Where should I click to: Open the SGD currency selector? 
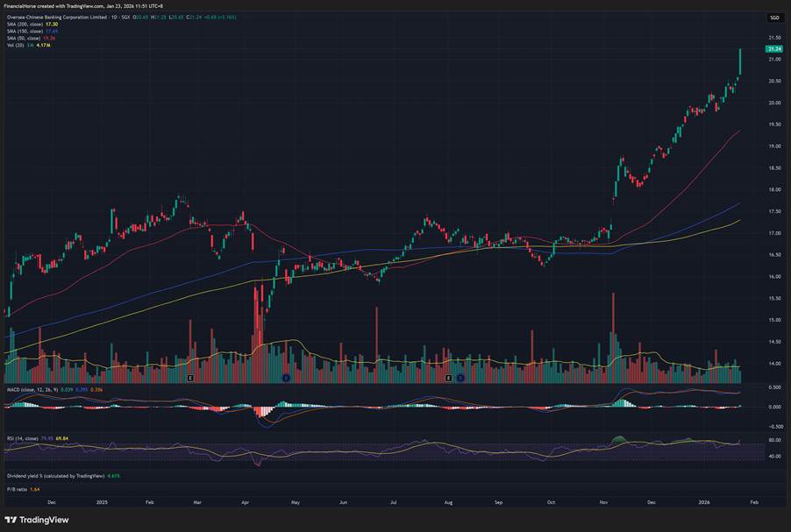[773, 18]
